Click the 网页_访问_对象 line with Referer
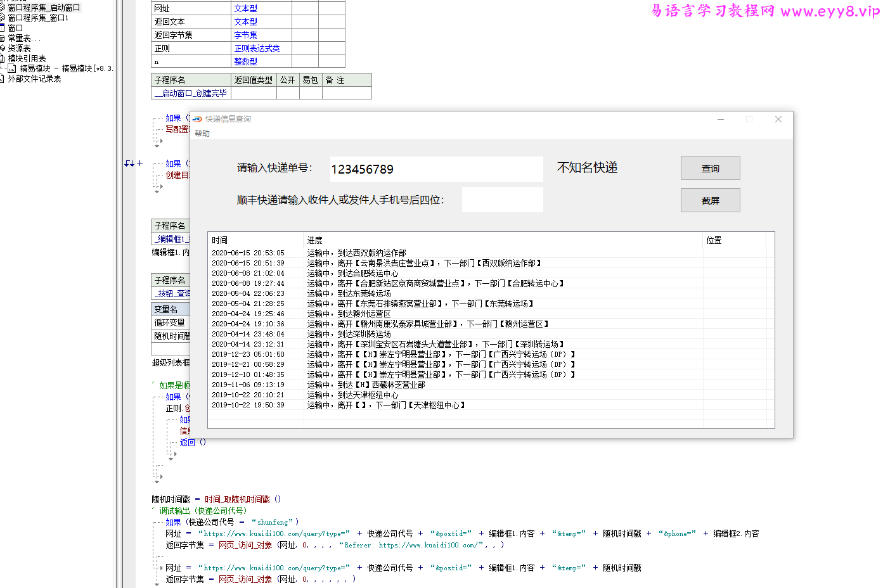 pyautogui.click(x=335, y=545)
